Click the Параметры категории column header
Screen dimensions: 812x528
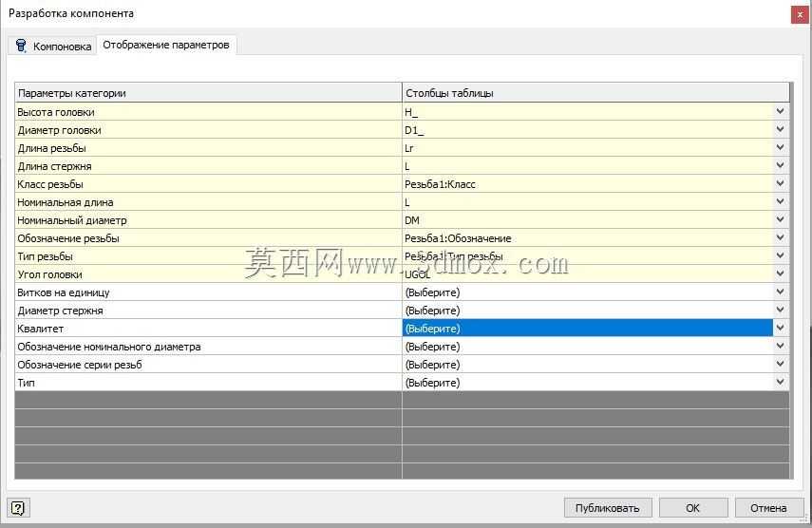(208, 93)
